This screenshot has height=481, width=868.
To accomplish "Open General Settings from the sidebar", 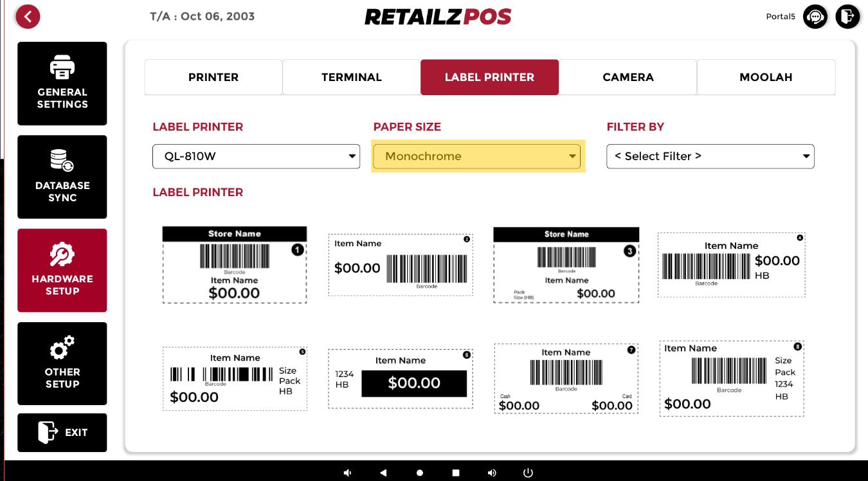I will point(62,84).
